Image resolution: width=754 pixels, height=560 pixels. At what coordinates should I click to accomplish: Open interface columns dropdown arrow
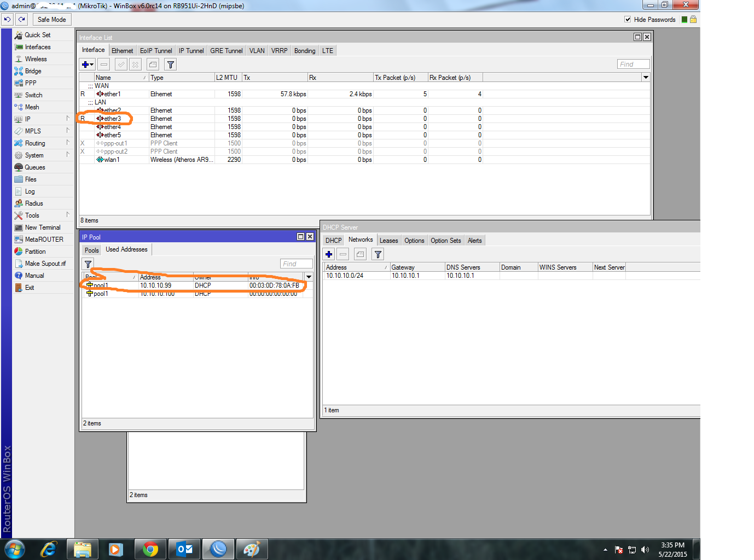(645, 77)
